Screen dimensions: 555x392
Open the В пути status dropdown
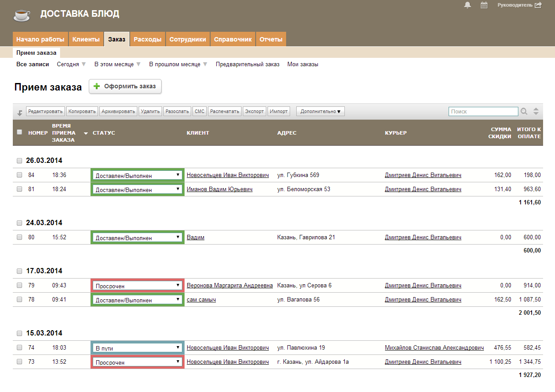pyautogui.click(x=137, y=348)
